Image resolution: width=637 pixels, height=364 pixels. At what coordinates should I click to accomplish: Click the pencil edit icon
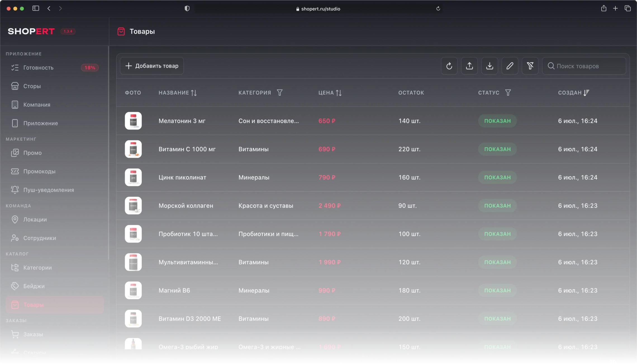coord(510,66)
